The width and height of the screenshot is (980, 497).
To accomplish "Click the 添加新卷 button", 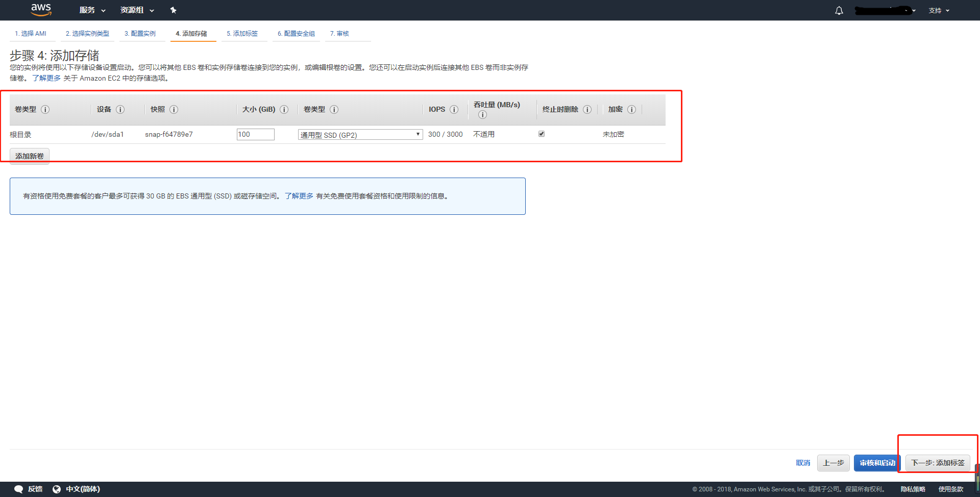I will point(30,156).
